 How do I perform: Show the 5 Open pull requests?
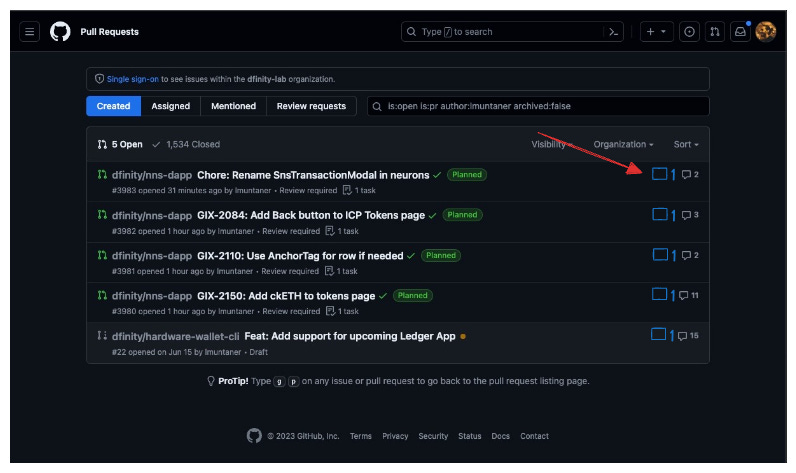[x=120, y=144]
